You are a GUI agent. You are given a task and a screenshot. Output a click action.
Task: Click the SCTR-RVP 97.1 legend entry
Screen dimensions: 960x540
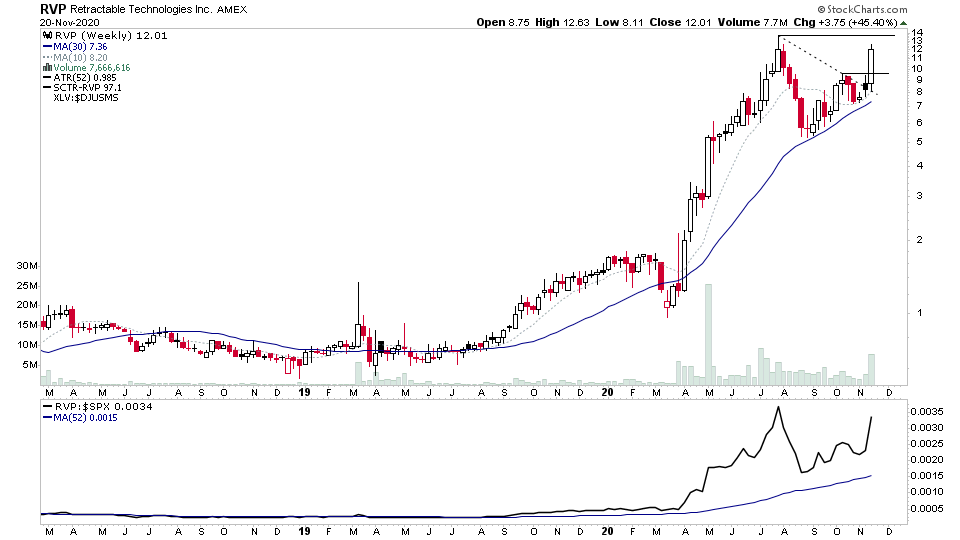pyautogui.click(x=88, y=88)
